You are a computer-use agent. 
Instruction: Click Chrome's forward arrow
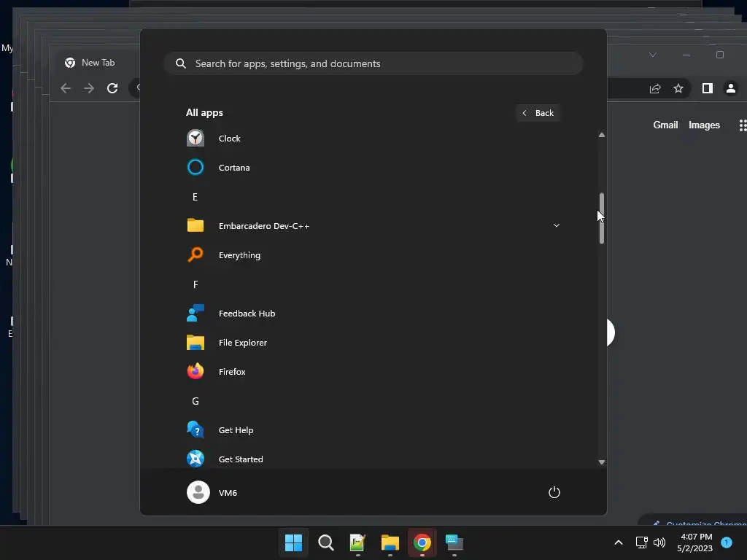(x=89, y=88)
